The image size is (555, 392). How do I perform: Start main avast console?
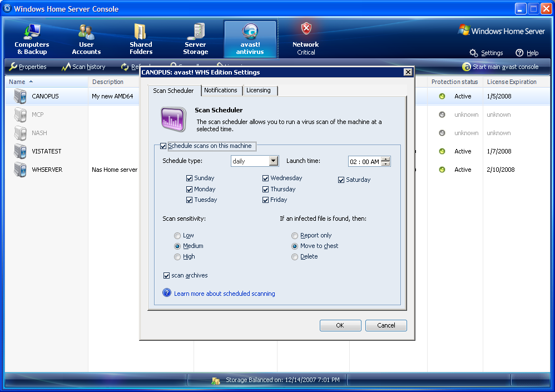(x=500, y=67)
